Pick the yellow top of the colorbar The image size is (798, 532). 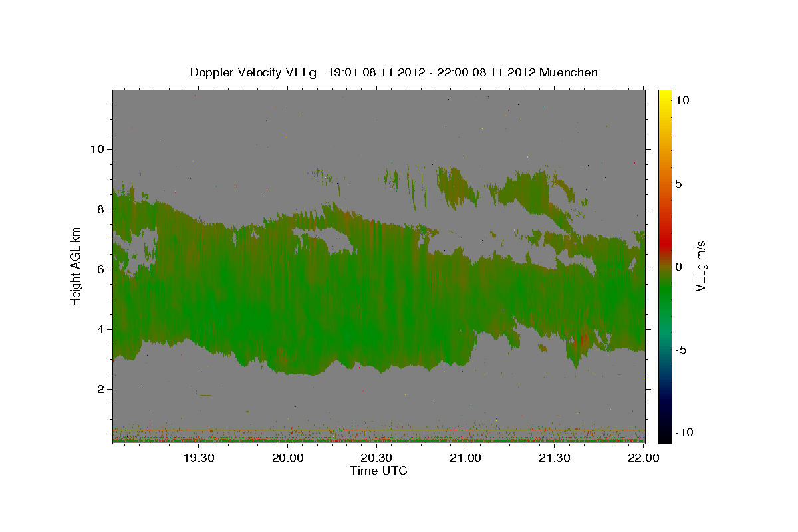pos(664,94)
